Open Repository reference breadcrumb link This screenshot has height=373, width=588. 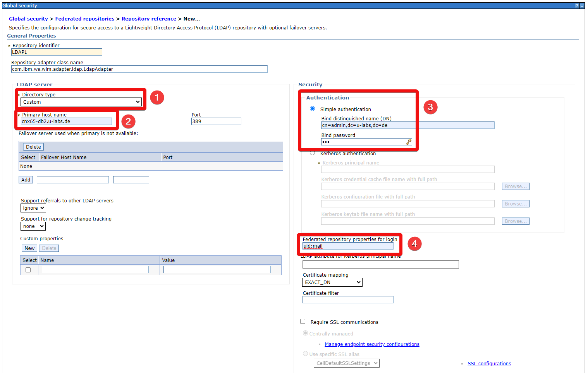pos(149,19)
